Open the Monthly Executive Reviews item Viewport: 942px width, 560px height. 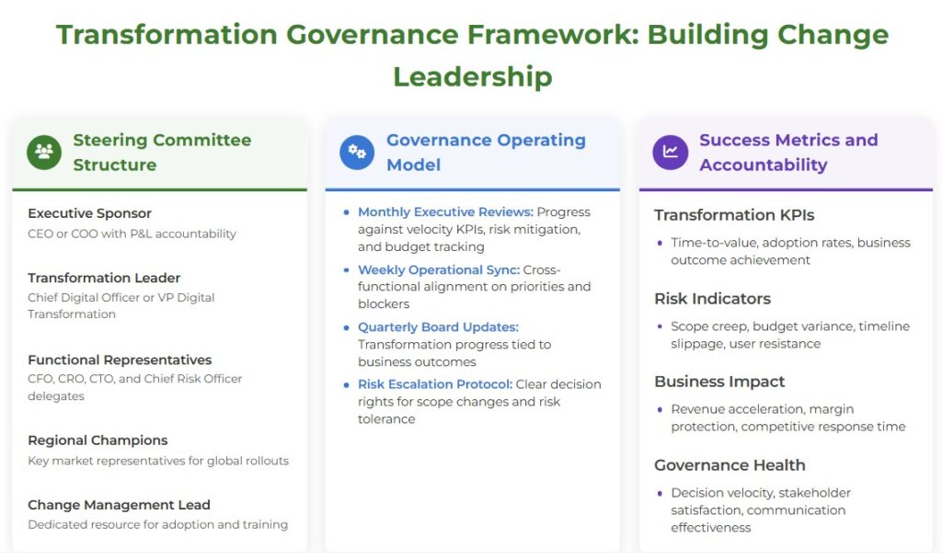point(445,212)
